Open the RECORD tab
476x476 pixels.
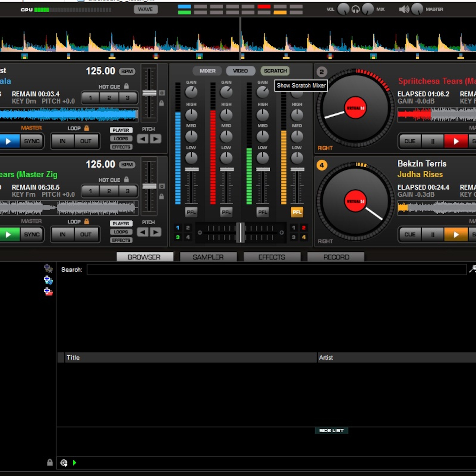click(336, 257)
